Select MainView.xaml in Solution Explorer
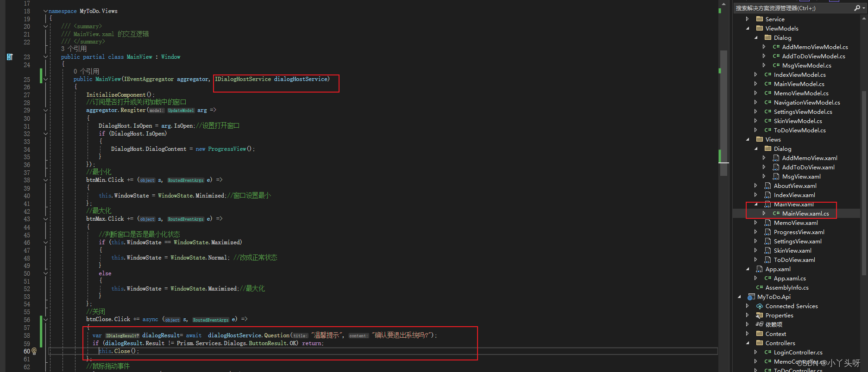The height and width of the screenshot is (372, 868). pyautogui.click(x=793, y=204)
